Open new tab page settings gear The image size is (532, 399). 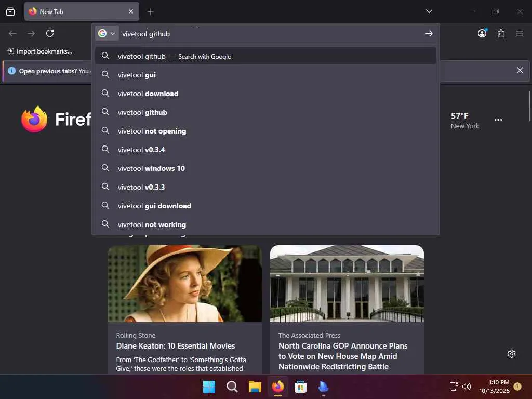511,354
